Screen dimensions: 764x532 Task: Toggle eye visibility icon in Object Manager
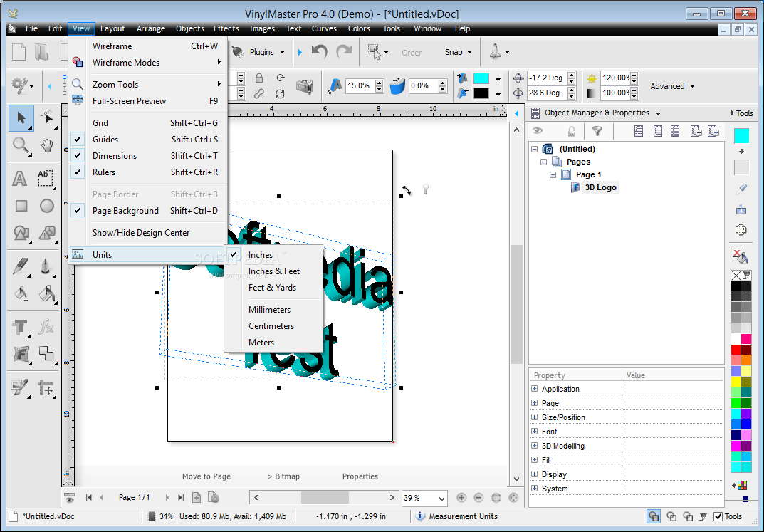pyautogui.click(x=538, y=130)
